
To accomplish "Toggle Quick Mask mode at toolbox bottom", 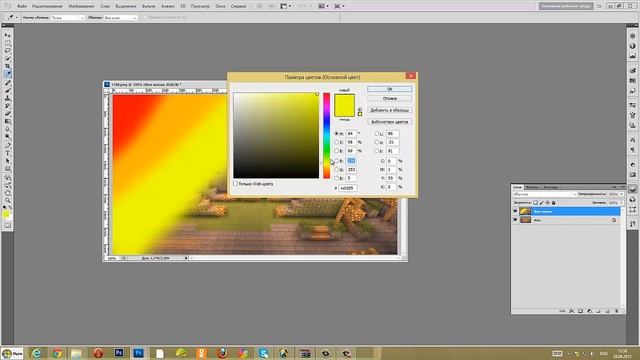I will (7, 226).
